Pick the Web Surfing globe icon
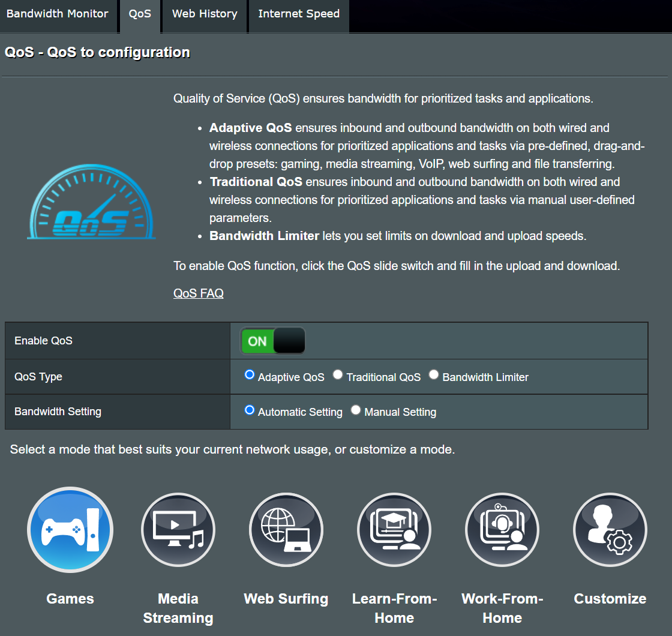672x636 pixels. [x=286, y=530]
